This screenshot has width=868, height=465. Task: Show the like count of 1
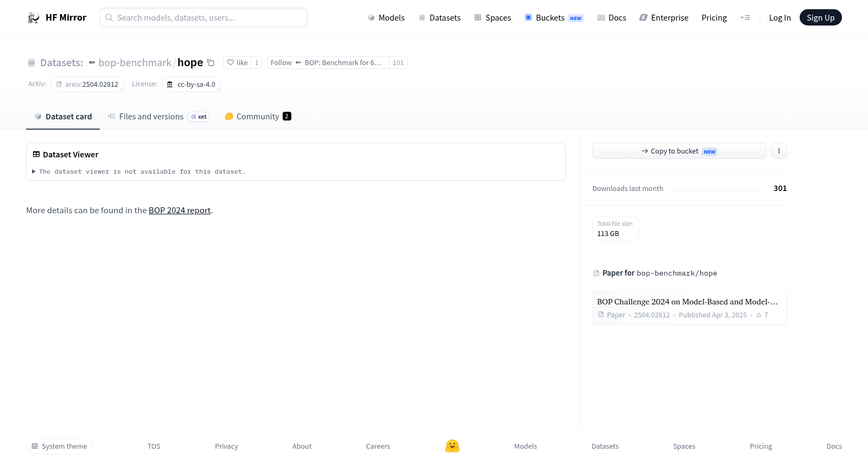(257, 63)
